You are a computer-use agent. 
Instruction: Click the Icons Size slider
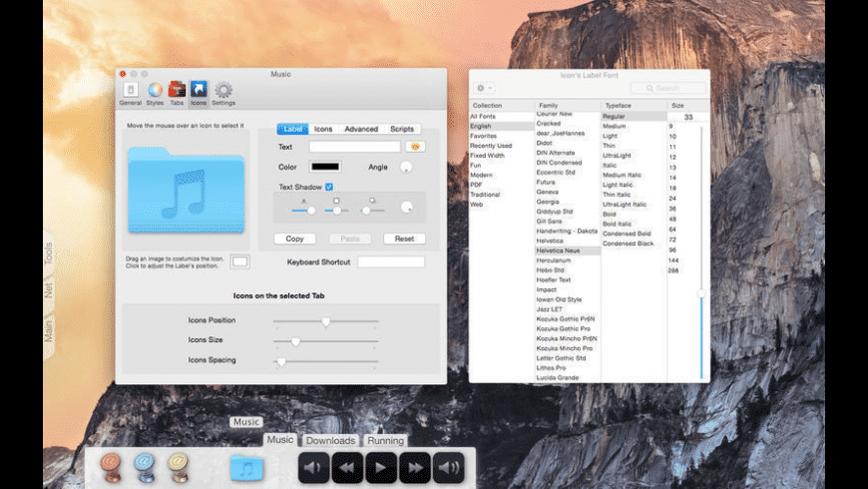[x=325, y=341]
